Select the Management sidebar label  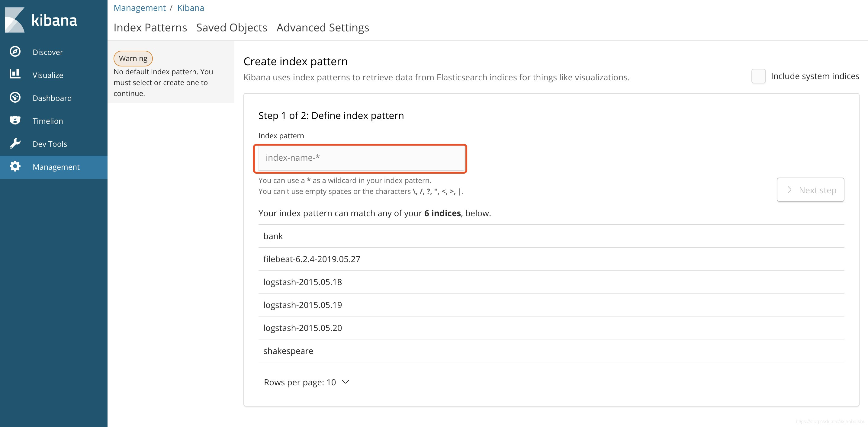[56, 167]
